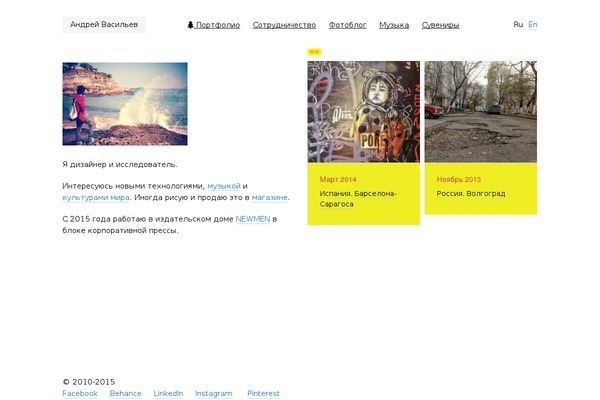Open the seaside wave profile photo
Viewport: 600px width, 400px height.
[x=125, y=104]
